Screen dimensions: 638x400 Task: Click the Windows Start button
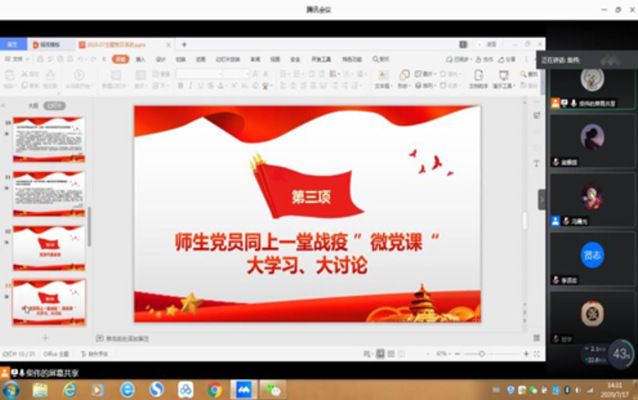point(11,388)
